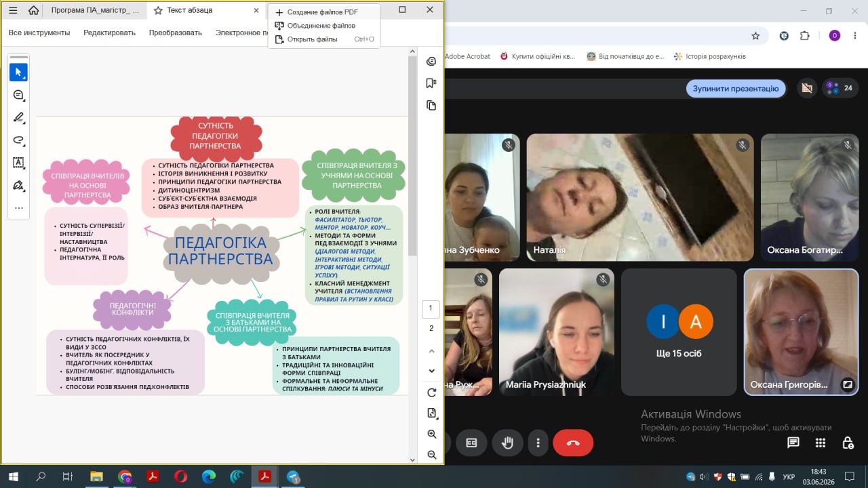868x488 pixels.
Task: Open the Page thumbnails/copy panel icon
Action: click(x=431, y=105)
